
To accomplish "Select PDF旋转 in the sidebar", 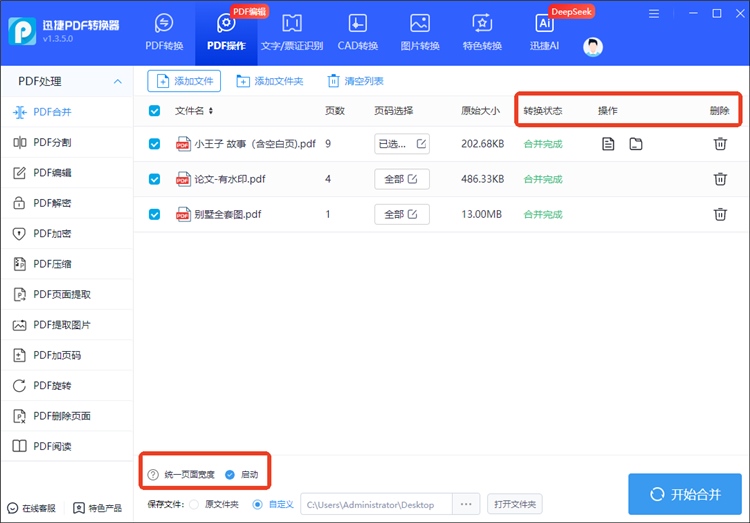I will point(67,386).
